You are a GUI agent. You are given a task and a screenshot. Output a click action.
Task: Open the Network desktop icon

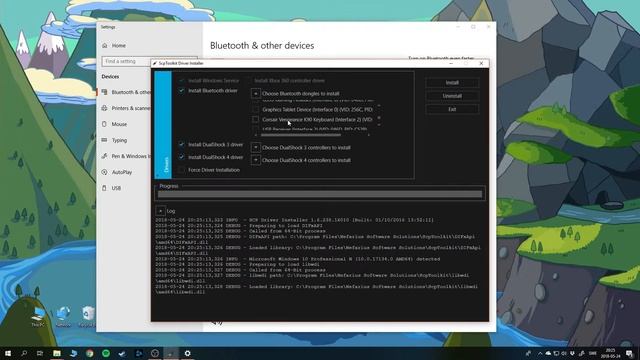pyautogui.click(x=63, y=317)
